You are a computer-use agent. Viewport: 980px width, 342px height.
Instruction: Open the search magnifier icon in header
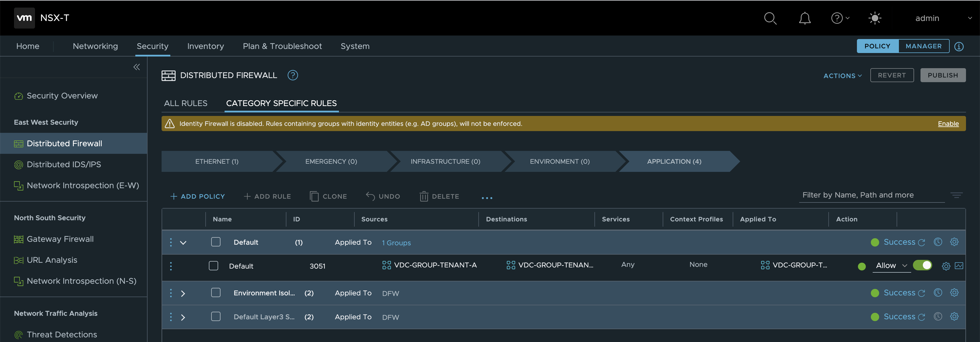(770, 18)
